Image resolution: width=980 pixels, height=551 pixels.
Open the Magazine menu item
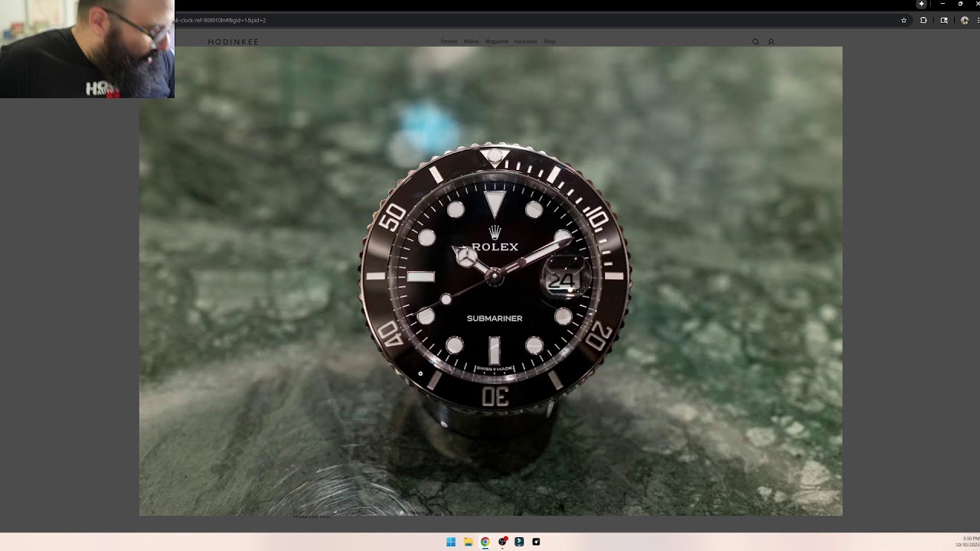(x=497, y=41)
